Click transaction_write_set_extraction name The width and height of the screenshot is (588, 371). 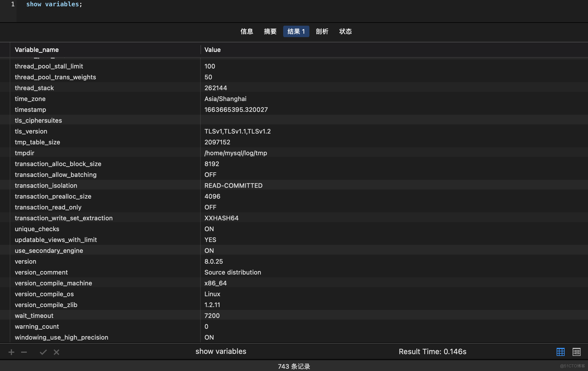point(64,218)
